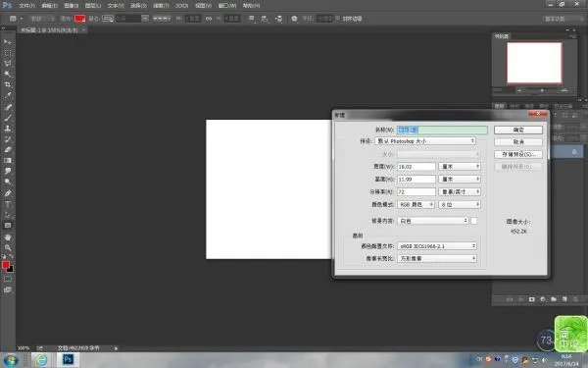This screenshot has width=588, height=368.
Task: Select the Dodge tool
Action: [x=8, y=182]
